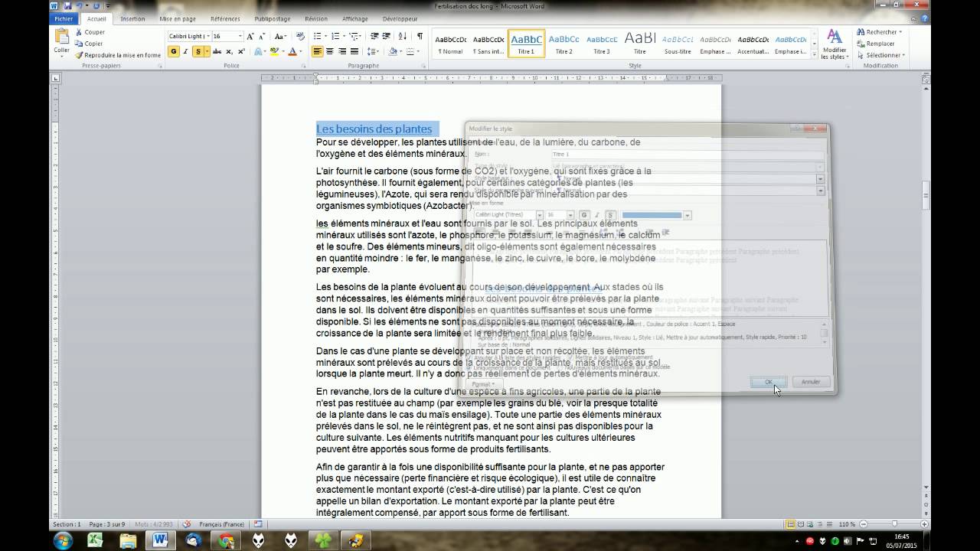Increase paragraph indent
The width and height of the screenshot is (980, 551).
(387, 36)
